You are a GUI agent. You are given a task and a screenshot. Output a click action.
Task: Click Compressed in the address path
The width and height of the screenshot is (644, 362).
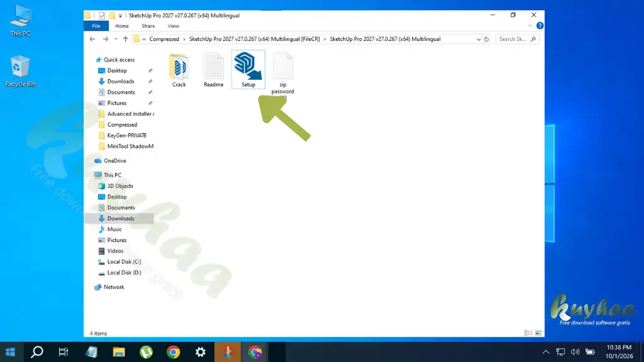(x=164, y=39)
